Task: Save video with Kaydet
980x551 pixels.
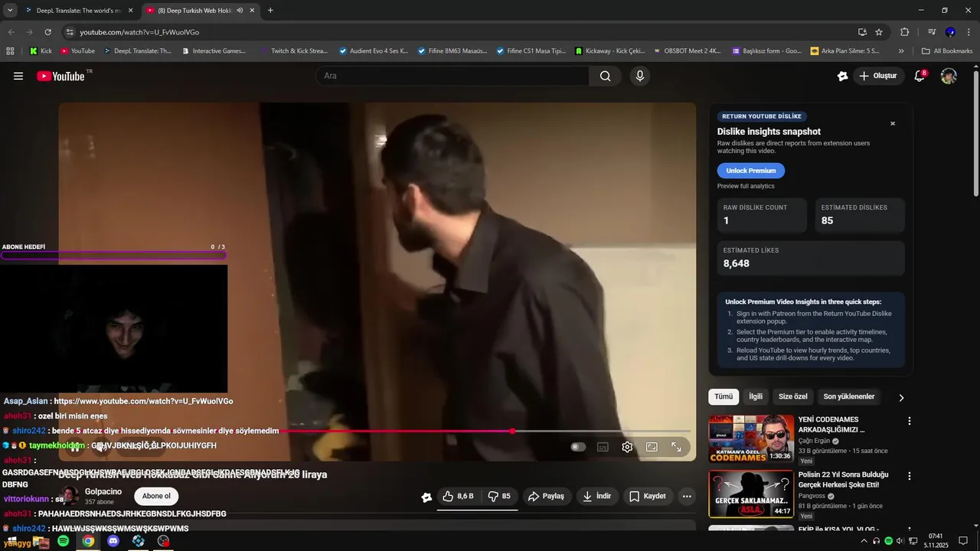Action: pos(647,496)
